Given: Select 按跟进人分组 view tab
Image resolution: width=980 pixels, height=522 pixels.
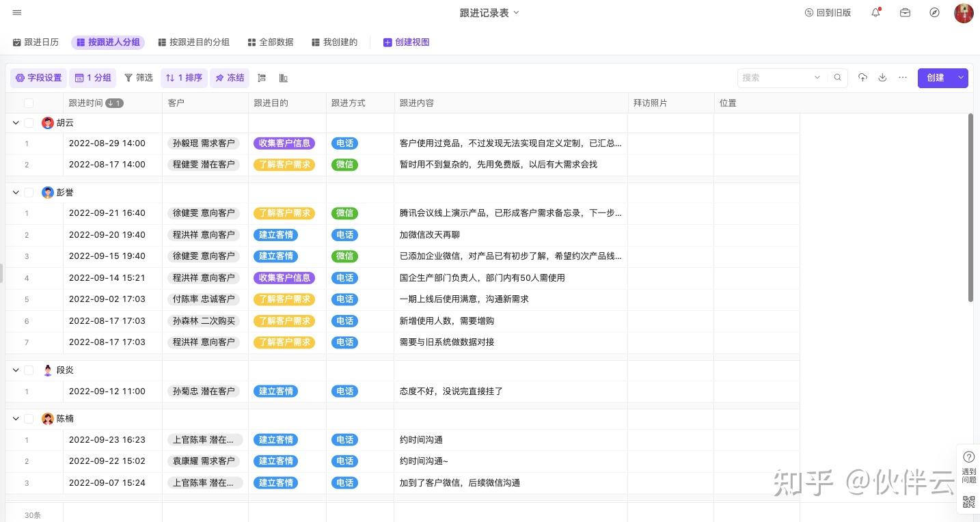Looking at the screenshot, I should click(x=108, y=42).
